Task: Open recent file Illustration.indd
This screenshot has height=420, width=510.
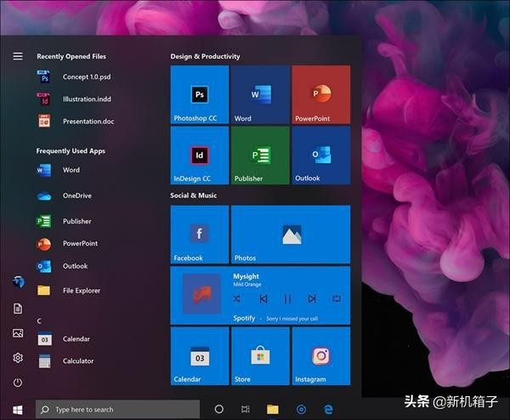Action: coord(75,99)
